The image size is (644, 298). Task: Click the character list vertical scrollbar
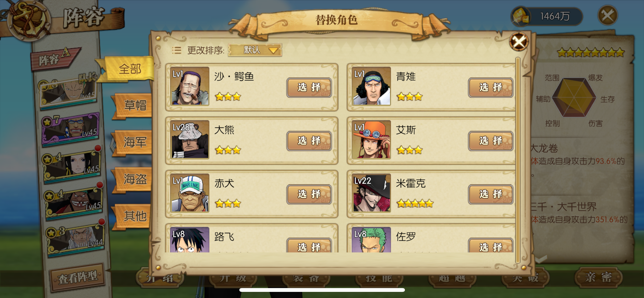click(517, 160)
